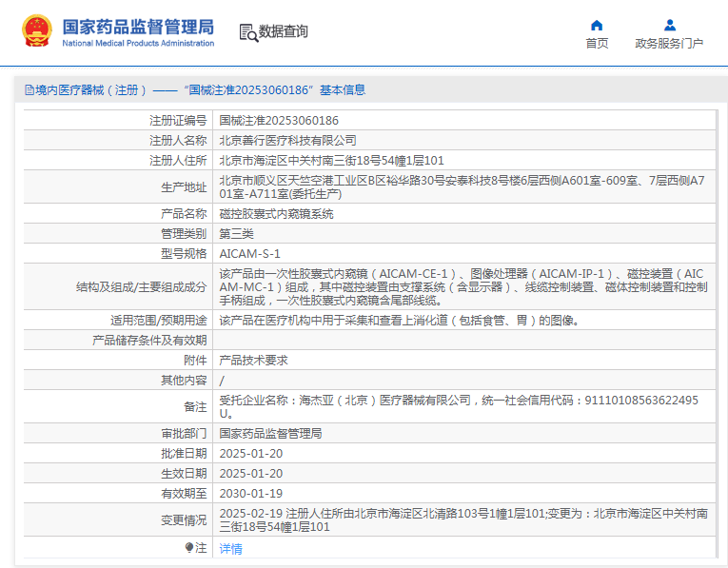The width and height of the screenshot is (728, 568).
Task: Click the 产品名称 label
Action: coord(184,214)
